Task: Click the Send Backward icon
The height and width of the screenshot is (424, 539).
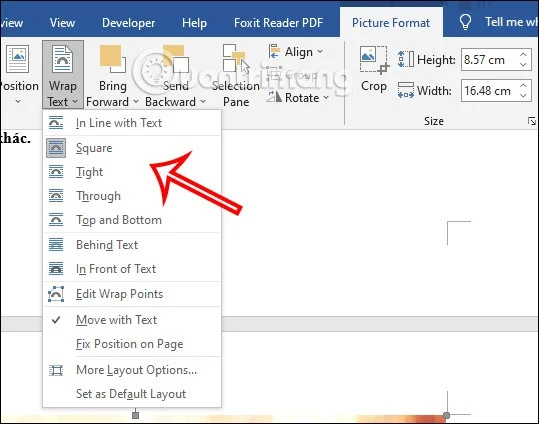Action: (176, 59)
